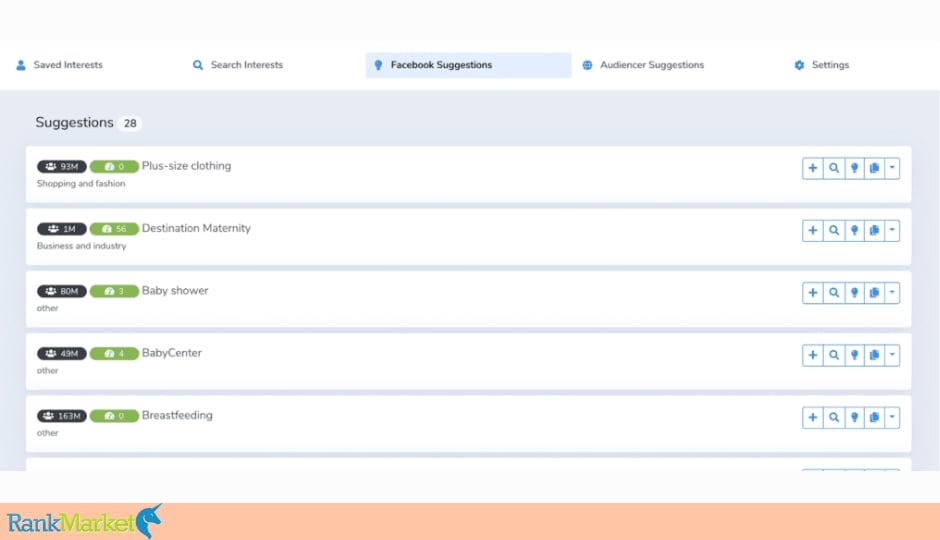The height and width of the screenshot is (540, 940).
Task: Copy Destination Maternity via clipboard icon
Action: pyautogui.click(x=874, y=231)
